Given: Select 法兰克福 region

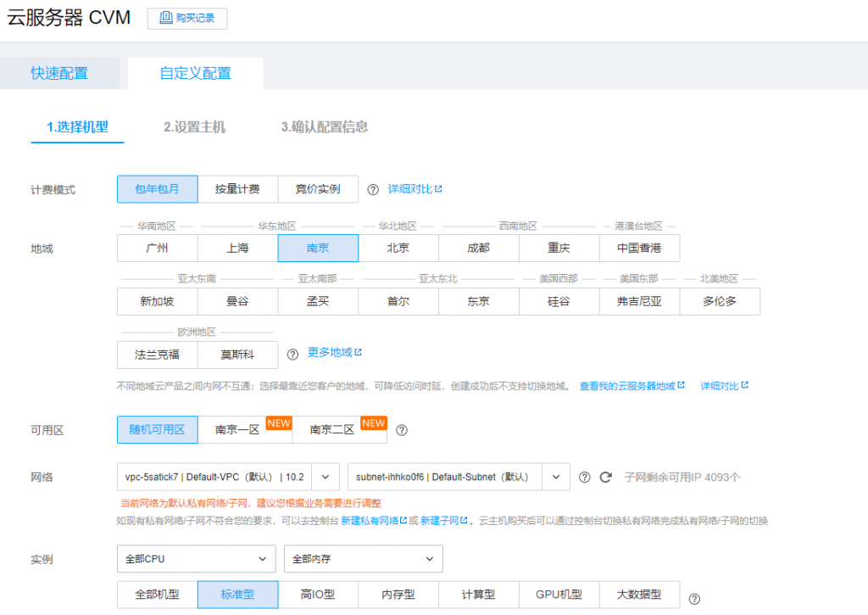Looking at the screenshot, I should coord(157,355).
